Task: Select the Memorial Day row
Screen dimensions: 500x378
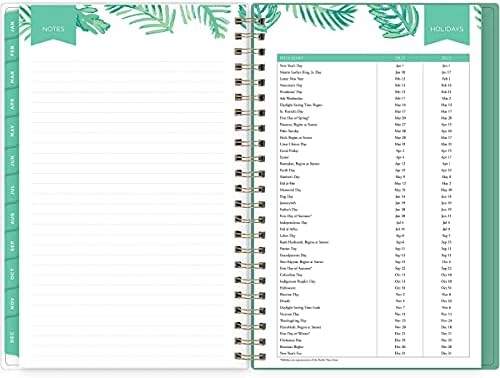Action: point(373,190)
